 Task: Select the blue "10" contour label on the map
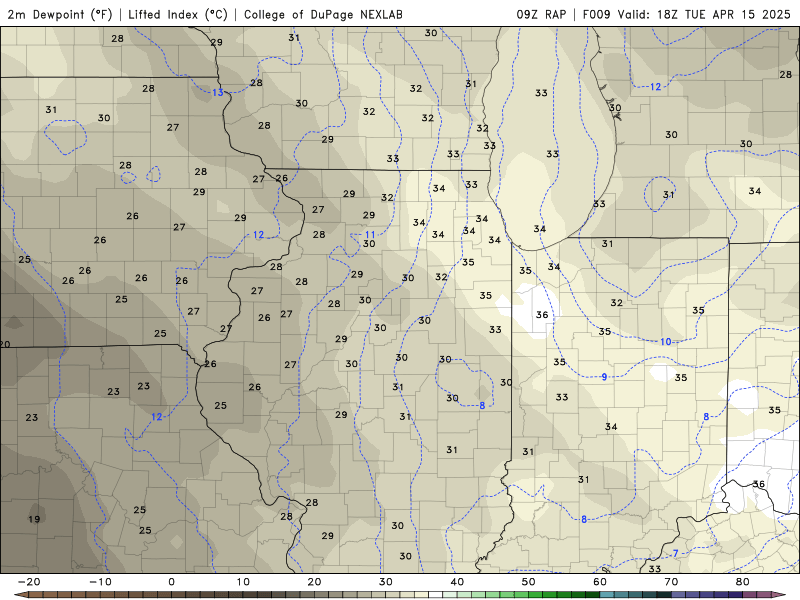point(666,342)
